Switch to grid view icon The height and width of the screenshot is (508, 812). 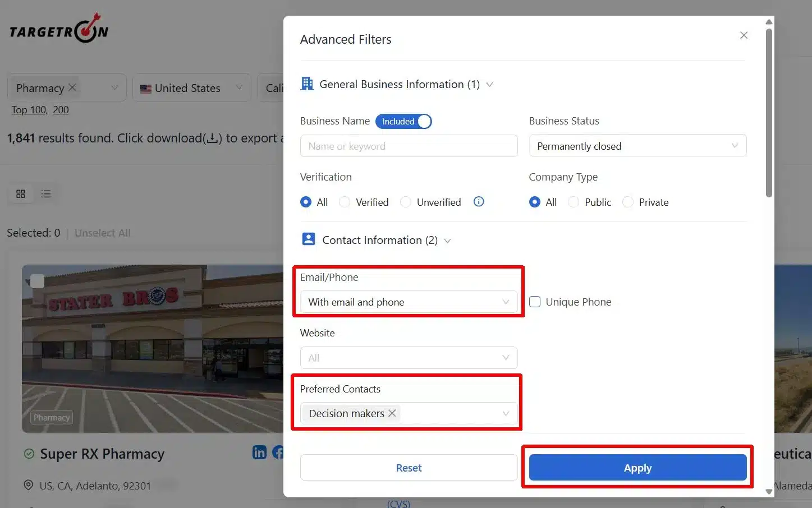[x=21, y=194]
